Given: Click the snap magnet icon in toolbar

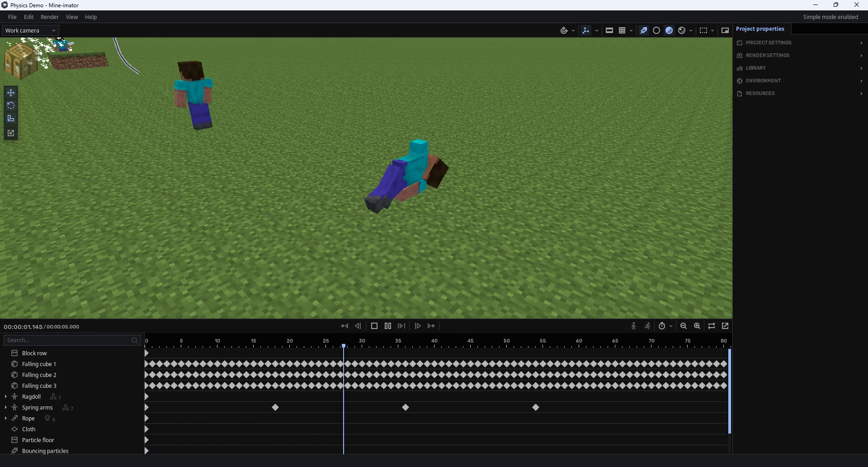Looking at the screenshot, I should 564,30.
